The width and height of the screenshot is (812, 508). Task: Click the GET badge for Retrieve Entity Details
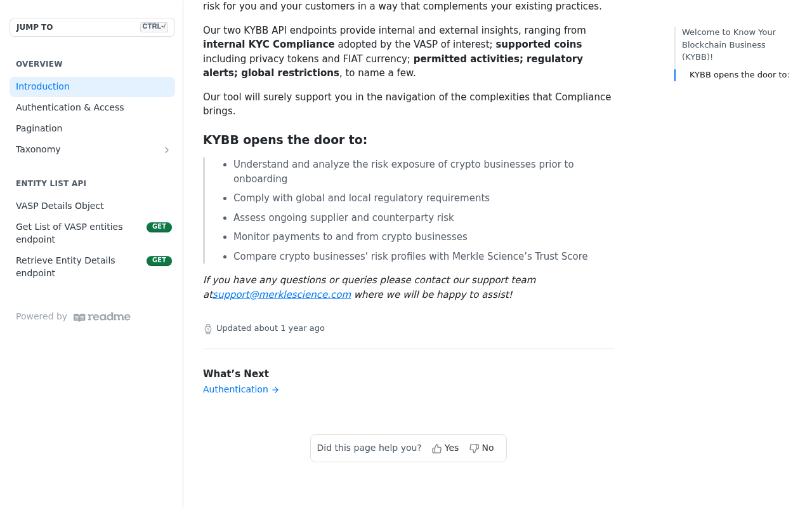159,260
